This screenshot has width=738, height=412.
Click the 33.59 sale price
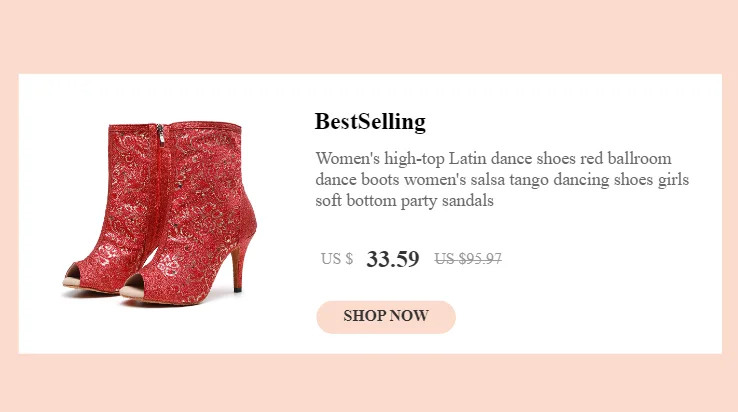(393, 259)
